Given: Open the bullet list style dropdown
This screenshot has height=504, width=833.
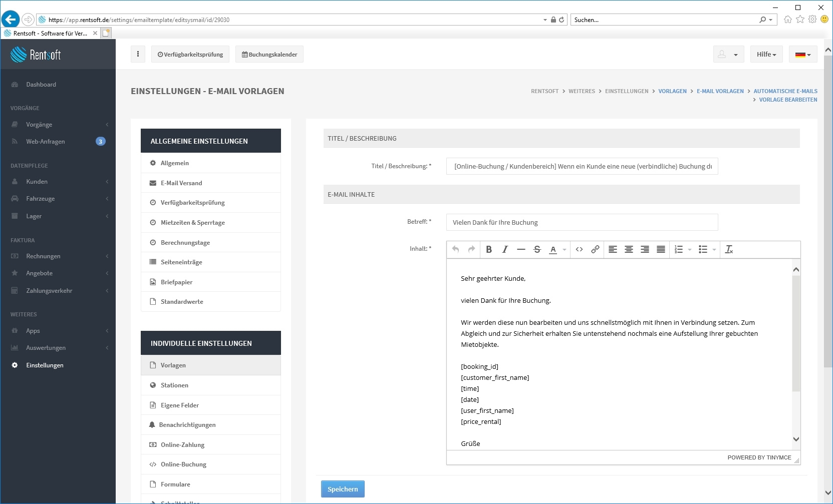Looking at the screenshot, I should (714, 249).
